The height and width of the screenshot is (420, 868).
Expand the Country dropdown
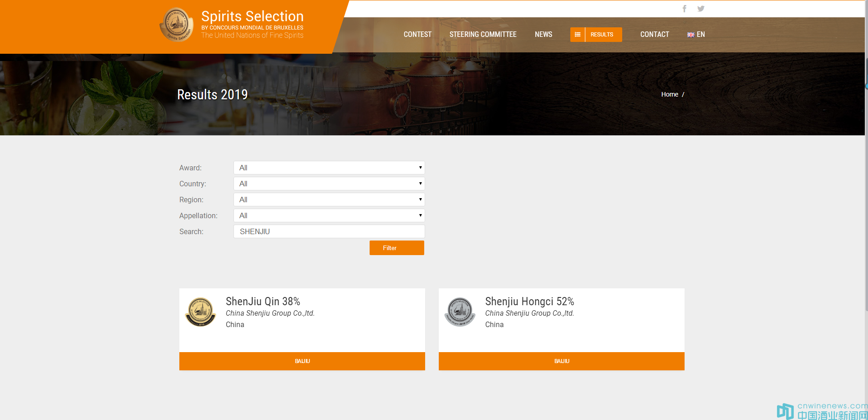(329, 184)
